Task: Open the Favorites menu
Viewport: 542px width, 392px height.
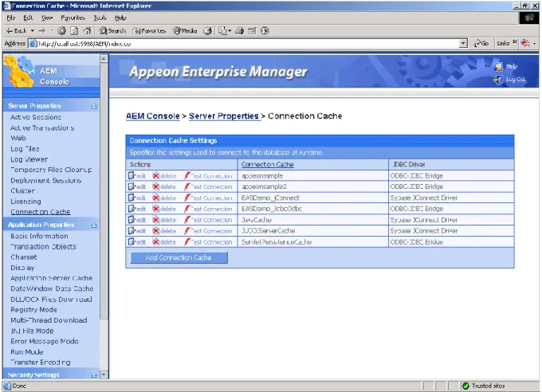Action: [x=73, y=18]
